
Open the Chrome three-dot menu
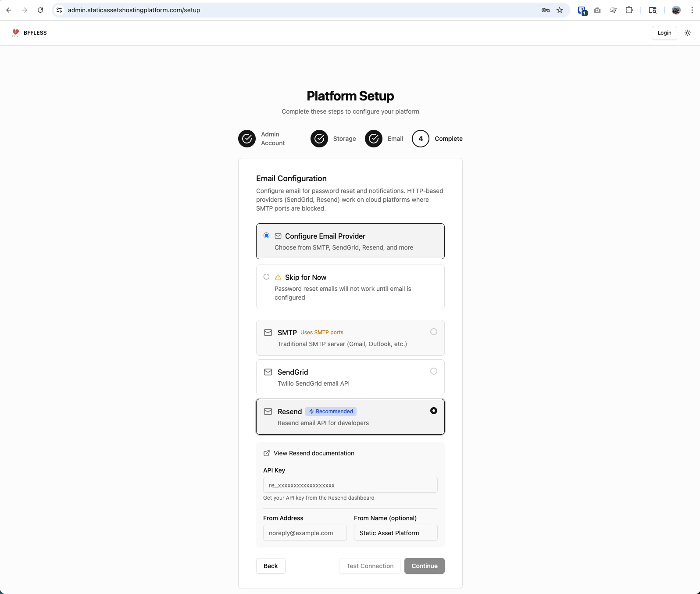[x=692, y=10]
